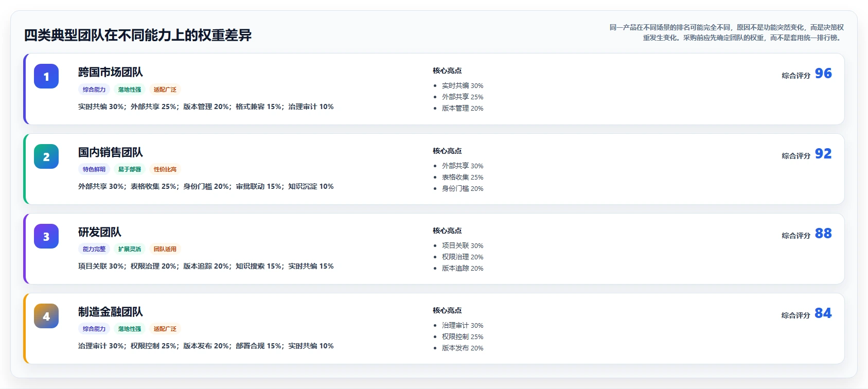The image size is (868, 389).
Task: Select the 跨国市场团队 card title
Action: click(111, 72)
